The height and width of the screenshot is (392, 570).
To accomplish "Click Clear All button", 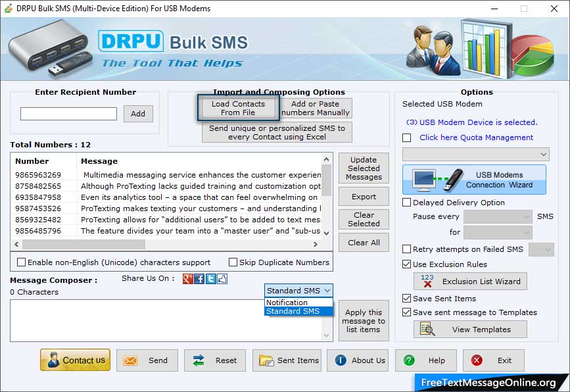I will 364,243.
